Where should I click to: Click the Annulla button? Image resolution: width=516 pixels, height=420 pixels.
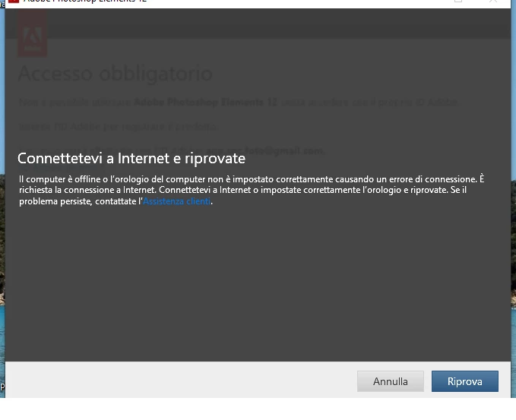(x=391, y=381)
